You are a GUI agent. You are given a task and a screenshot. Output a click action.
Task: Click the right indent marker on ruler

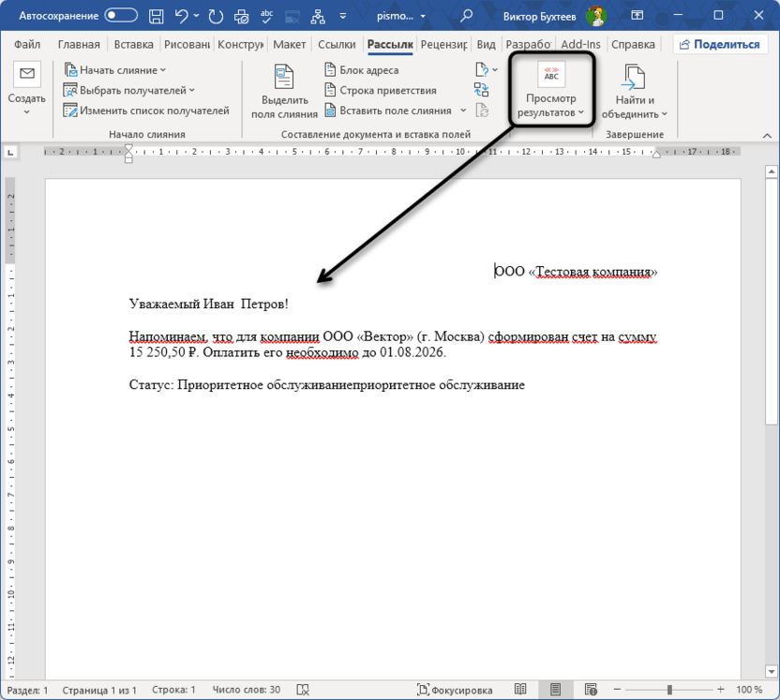point(656,155)
